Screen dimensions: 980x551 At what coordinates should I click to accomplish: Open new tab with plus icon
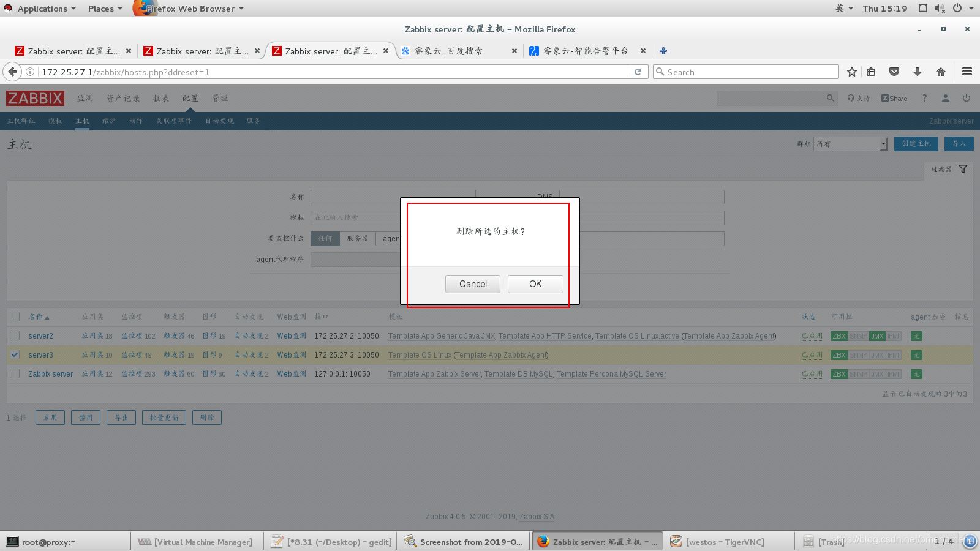tap(663, 51)
